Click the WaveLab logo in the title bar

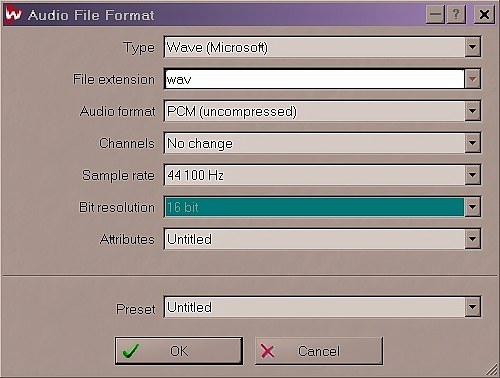[13, 15]
